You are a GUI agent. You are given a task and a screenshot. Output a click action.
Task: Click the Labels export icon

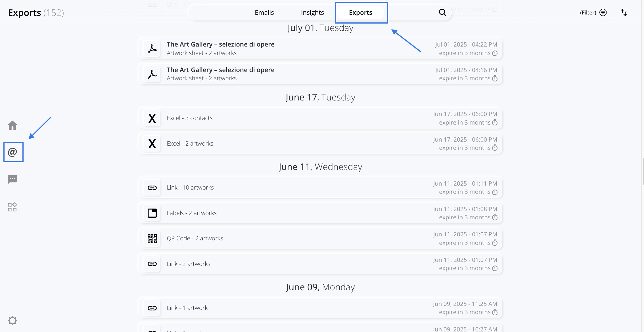[152, 213]
